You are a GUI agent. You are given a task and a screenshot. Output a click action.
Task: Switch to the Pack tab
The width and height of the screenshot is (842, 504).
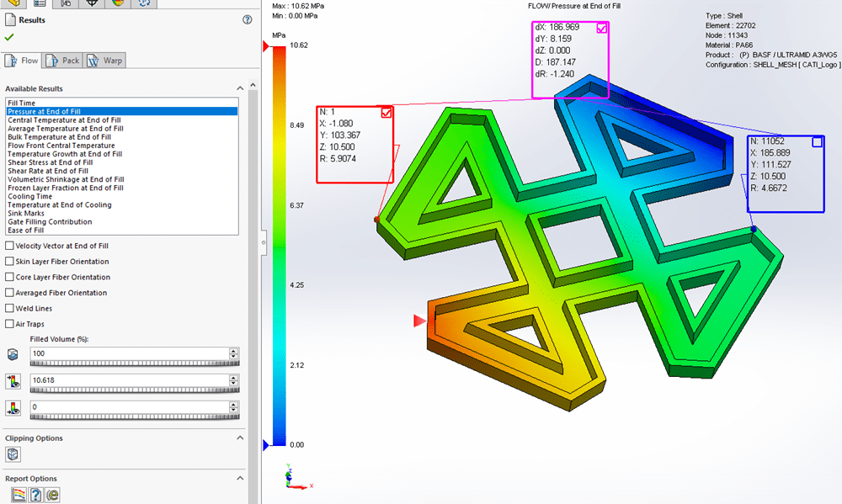point(63,61)
